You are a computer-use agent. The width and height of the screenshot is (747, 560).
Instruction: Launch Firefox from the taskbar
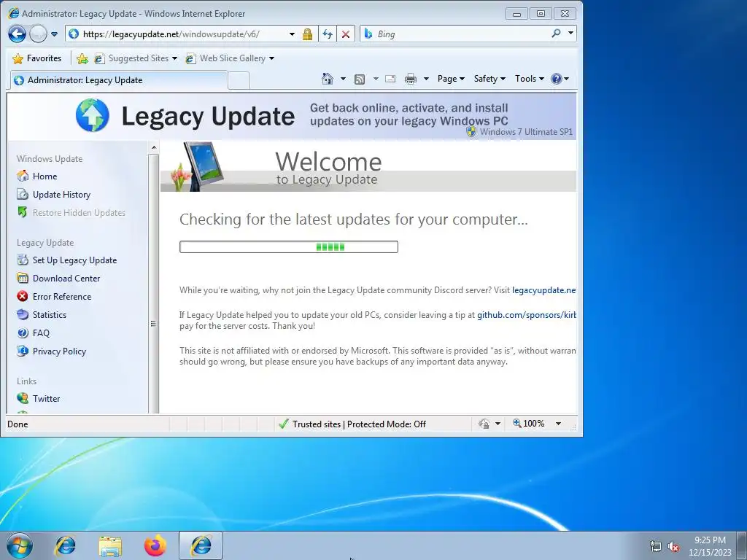[155, 545]
